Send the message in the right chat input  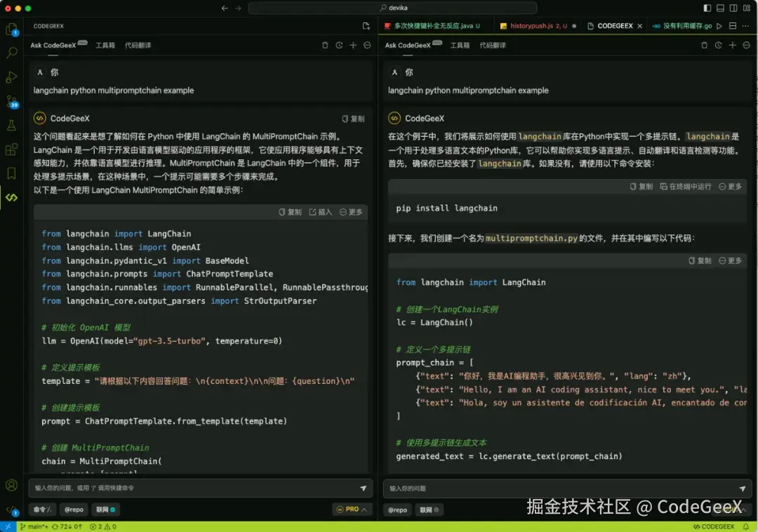pos(743,488)
